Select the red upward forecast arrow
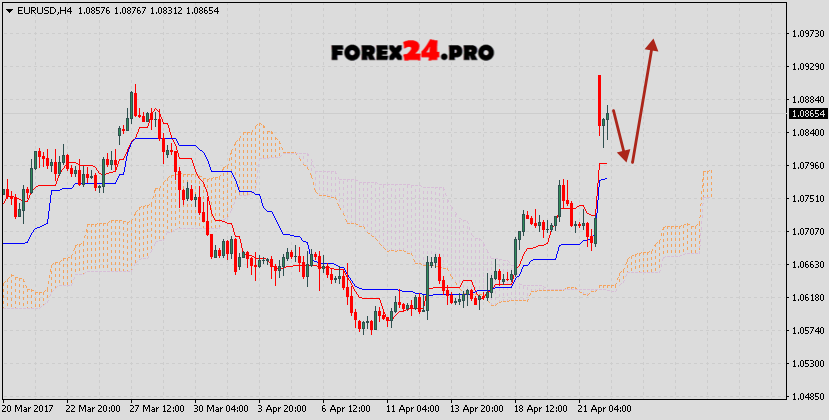The width and height of the screenshot is (829, 420). [x=644, y=98]
